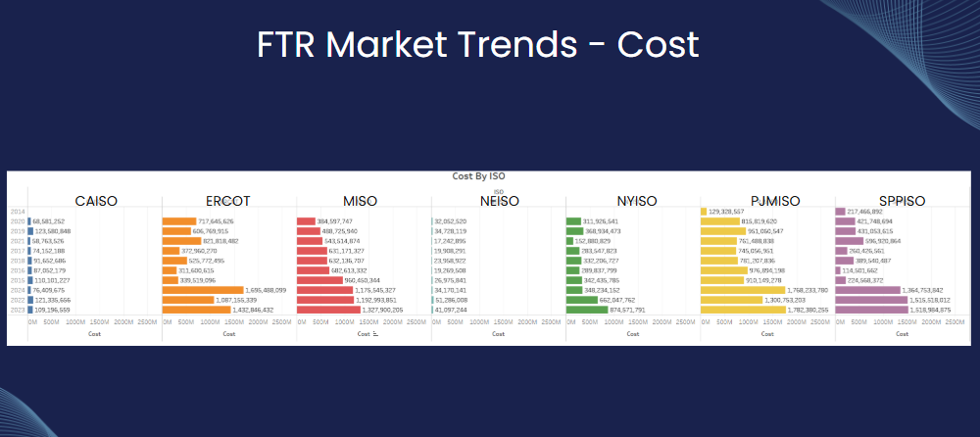Screen dimensions: 980x437
Task: Click the orange ERCOT bar for 2023
Action: click(196, 310)
